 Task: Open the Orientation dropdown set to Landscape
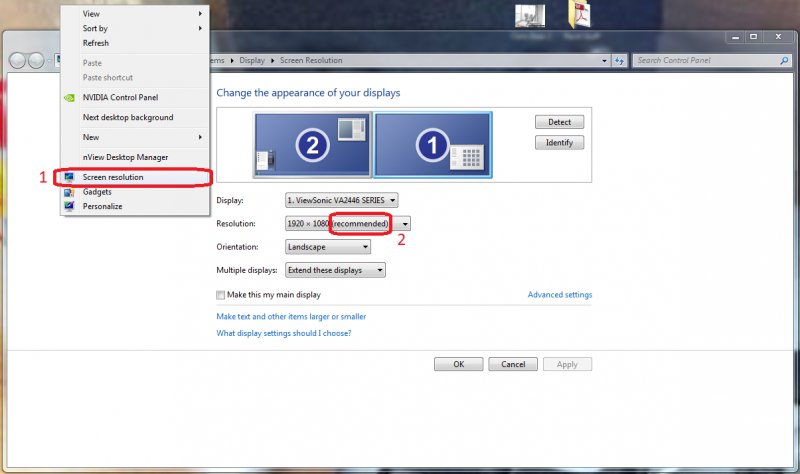coord(328,247)
